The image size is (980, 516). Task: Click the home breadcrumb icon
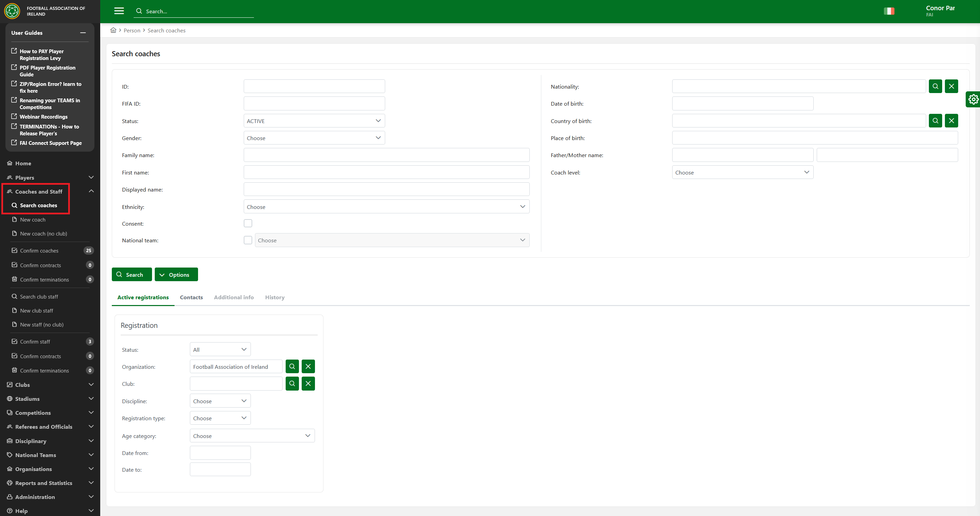(113, 30)
